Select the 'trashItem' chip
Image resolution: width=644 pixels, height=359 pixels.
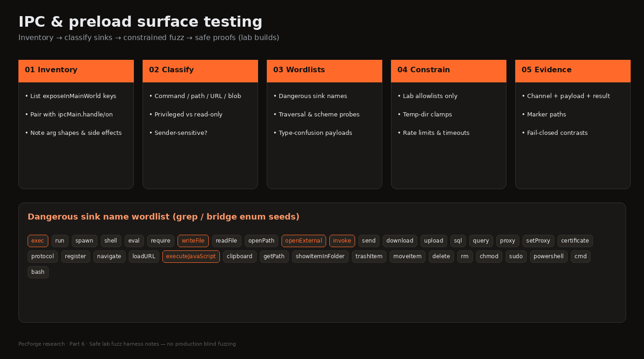[x=369, y=256]
